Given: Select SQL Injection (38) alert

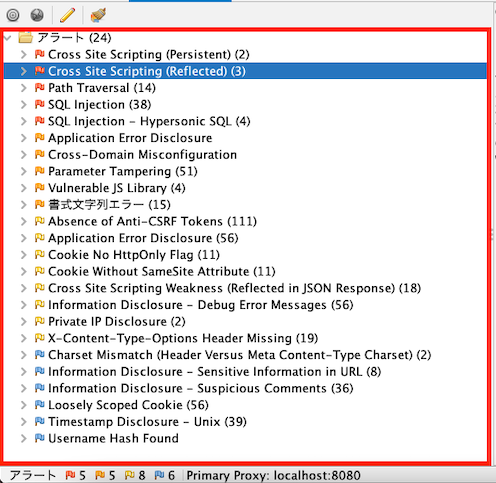Looking at the screenshot, I should click(x=100, y=104).
